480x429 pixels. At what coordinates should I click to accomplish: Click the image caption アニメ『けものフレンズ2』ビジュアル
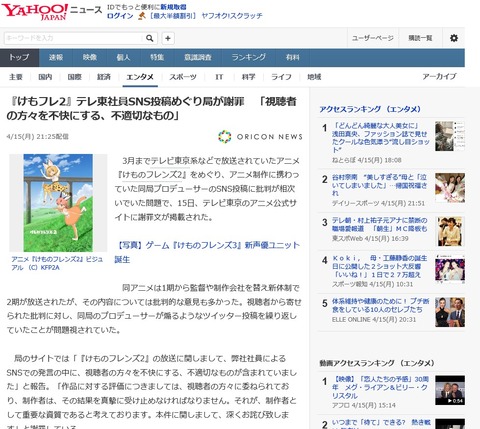[57, 263]
